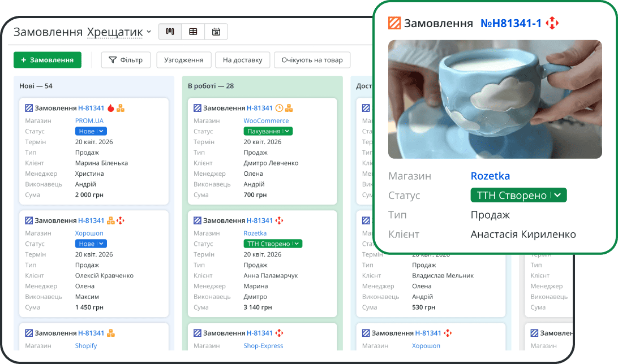Click Nova Poshta icon in order popup header

(552, 23)
